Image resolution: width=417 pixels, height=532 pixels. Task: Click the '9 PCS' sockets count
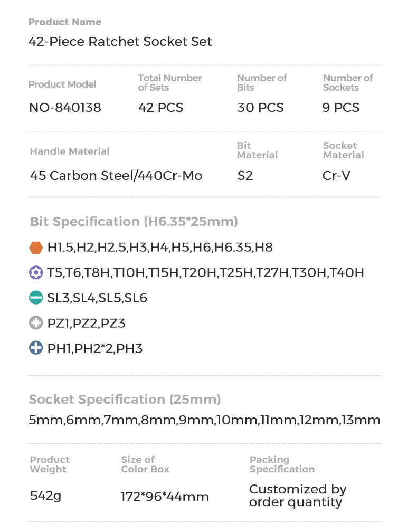click(x=341, y=108)
